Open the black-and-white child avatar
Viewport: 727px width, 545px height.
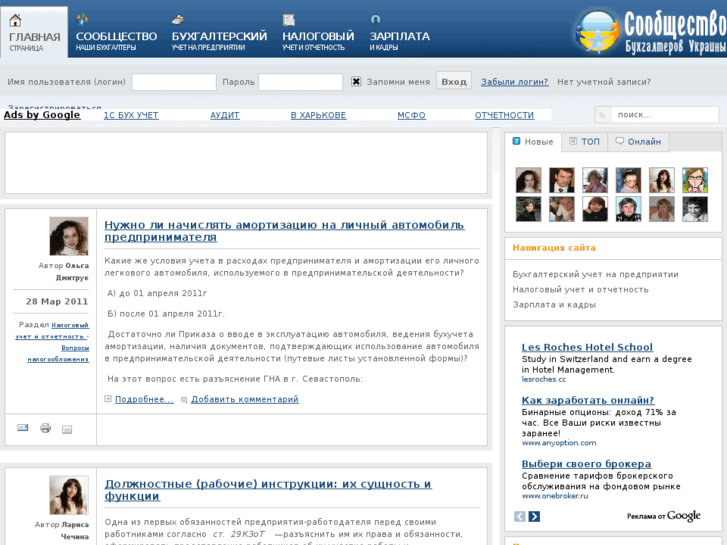click(695, 209)
